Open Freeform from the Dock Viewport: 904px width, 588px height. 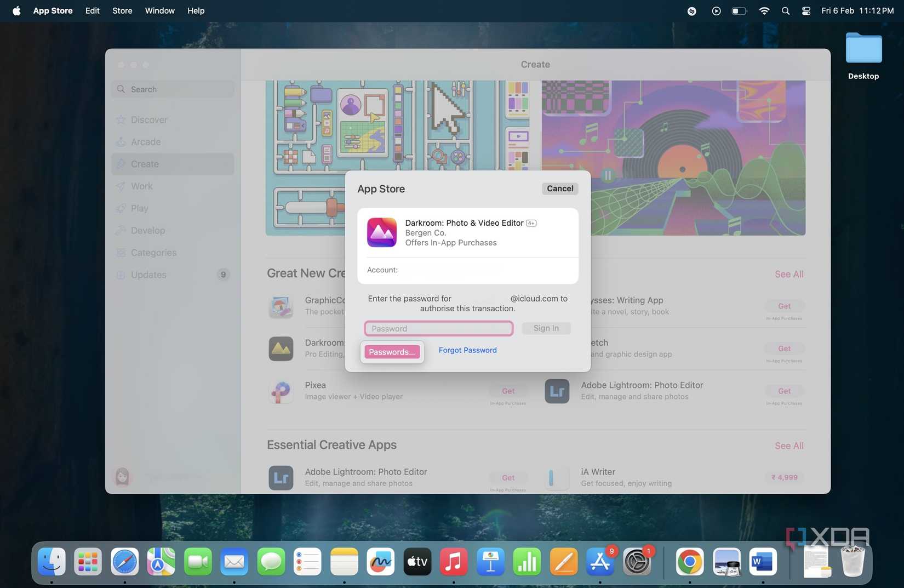381,561
